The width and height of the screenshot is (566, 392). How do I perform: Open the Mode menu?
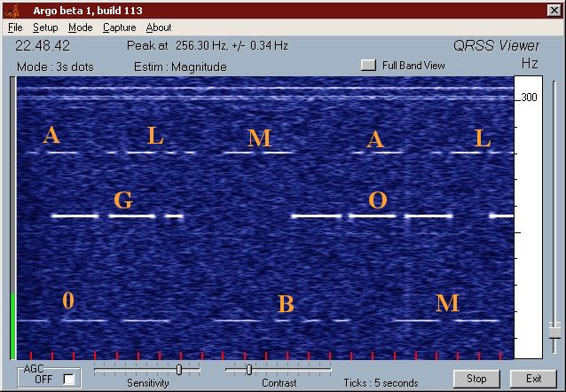[x=80, y=27]
